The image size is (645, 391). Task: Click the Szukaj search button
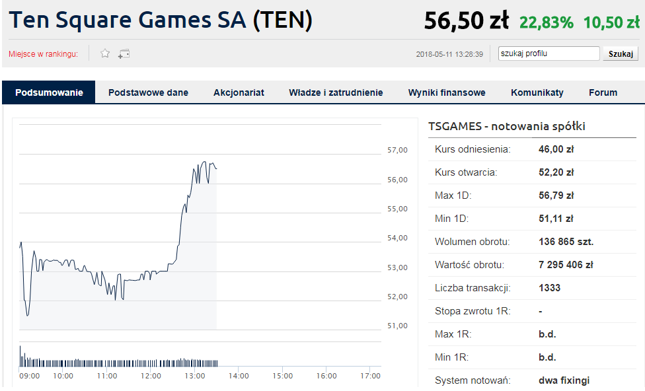pyautogui.click(x=620, y=54)
